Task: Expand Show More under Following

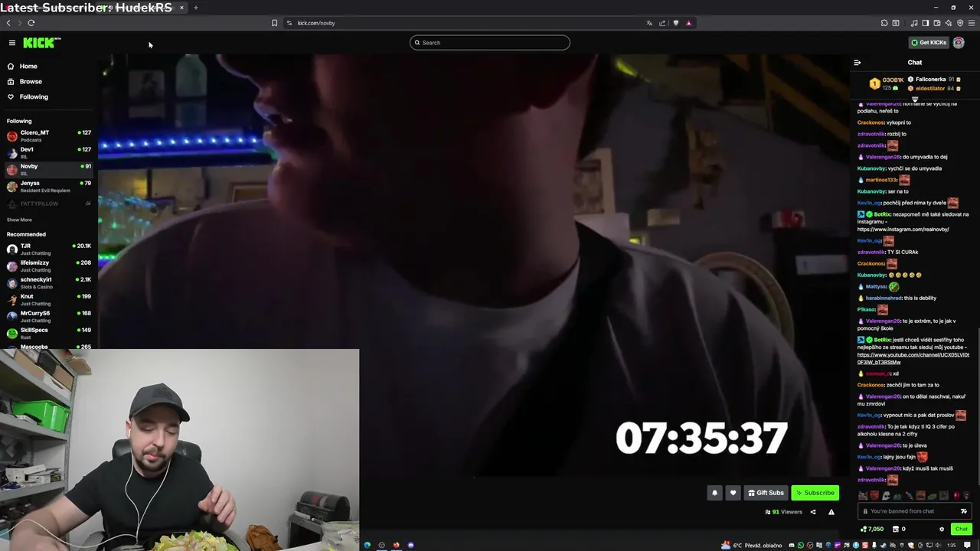Action: 20,220
